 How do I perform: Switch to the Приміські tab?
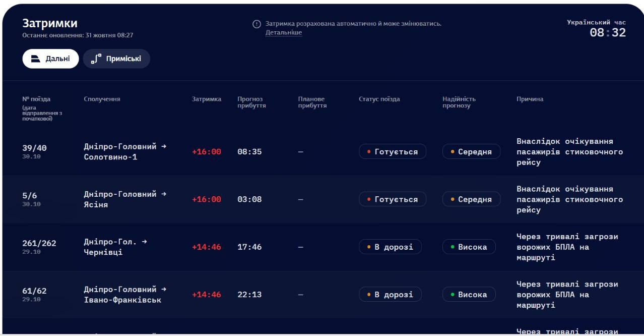pos(116,59)
